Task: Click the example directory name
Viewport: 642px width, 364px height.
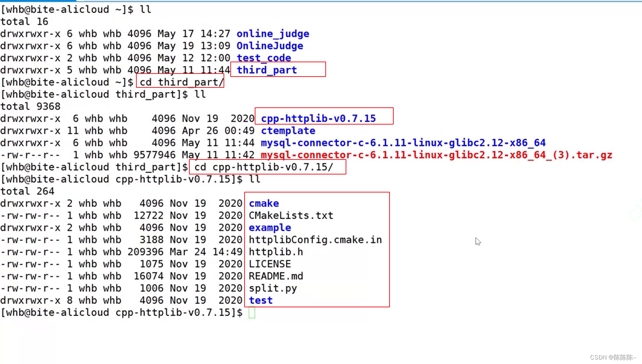Action: 270,228
